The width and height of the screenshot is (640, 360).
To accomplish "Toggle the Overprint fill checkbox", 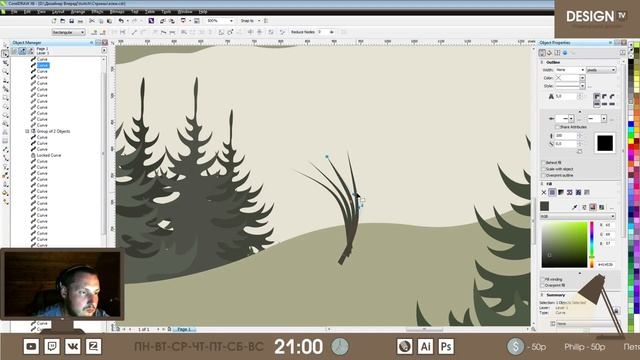I will click(x=543, y=285).
